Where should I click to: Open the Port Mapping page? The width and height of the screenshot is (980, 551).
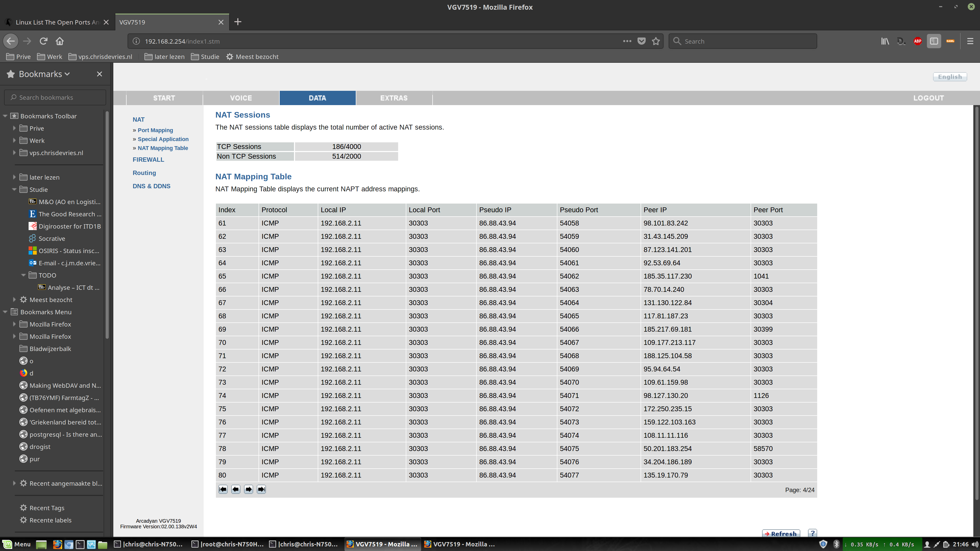155,130
